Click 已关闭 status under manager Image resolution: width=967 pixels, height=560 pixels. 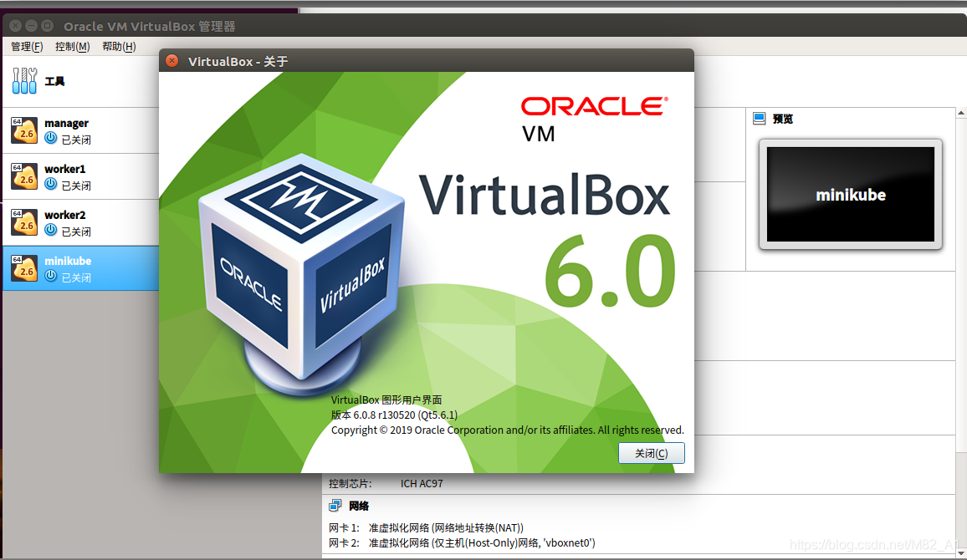pos(76,140)
